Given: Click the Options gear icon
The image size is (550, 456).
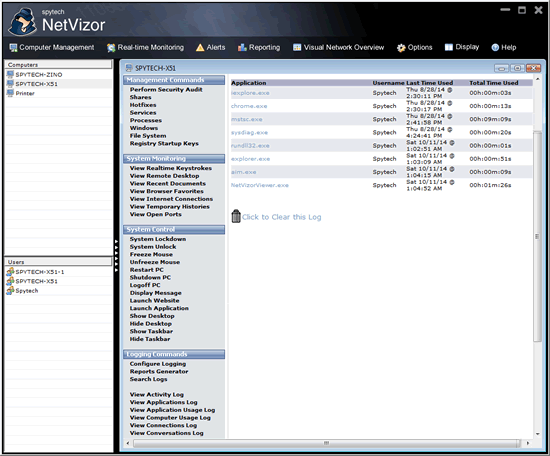Looking at the screenshot, I should point(401,48).
